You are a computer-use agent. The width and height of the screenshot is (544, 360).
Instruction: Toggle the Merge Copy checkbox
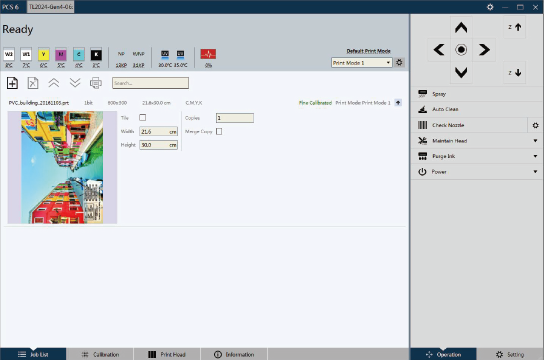pos(219,131)
